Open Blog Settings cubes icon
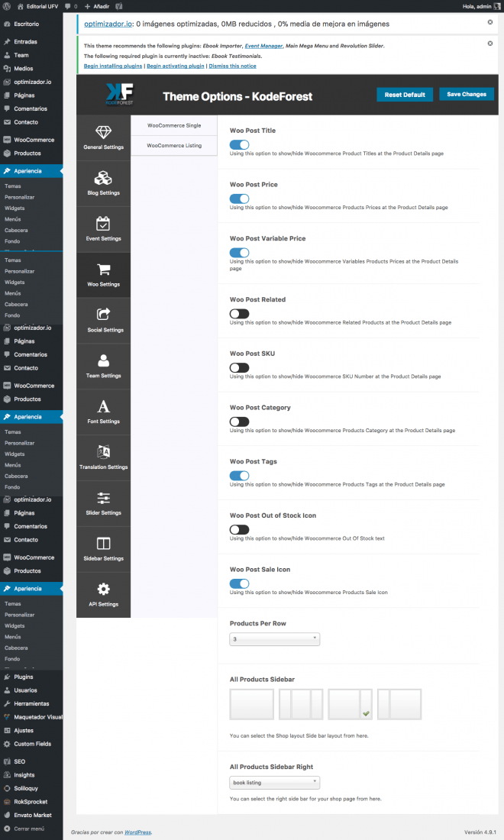The height and width of the screenshot is (840, 504). point(103,177)
